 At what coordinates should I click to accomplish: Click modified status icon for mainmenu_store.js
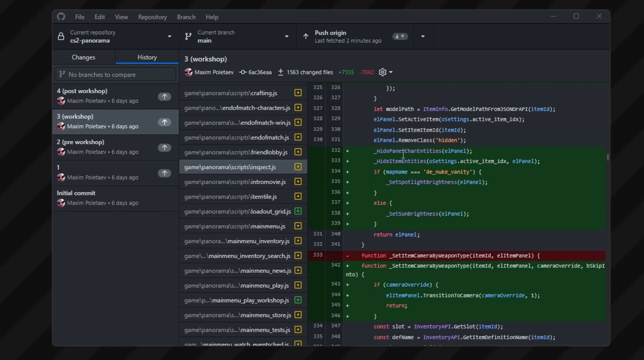298,315
